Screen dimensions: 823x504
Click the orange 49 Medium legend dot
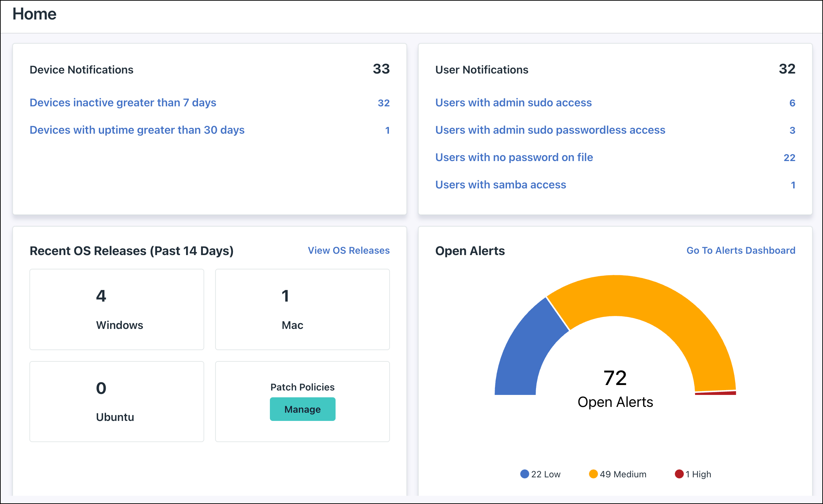pos(594,474)
